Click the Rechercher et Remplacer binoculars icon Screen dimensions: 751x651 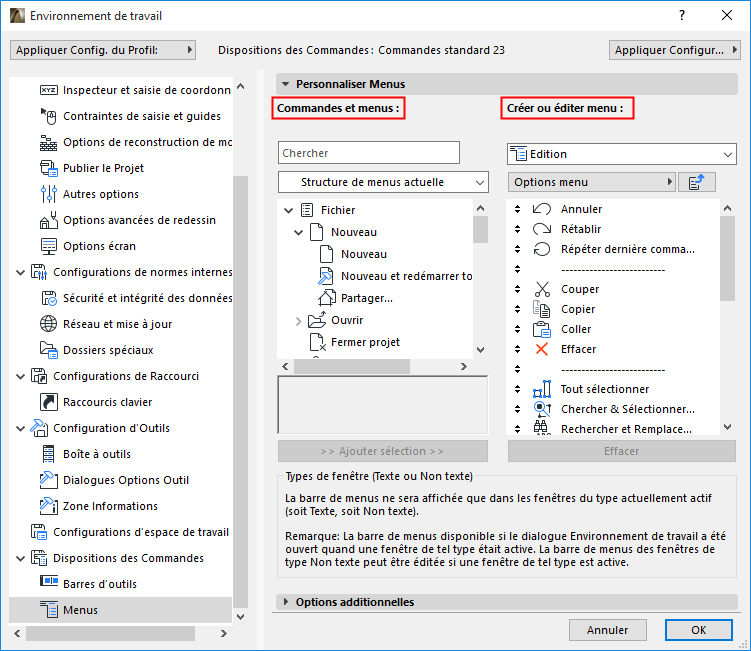pyautogui.click(x=541, y=427)
